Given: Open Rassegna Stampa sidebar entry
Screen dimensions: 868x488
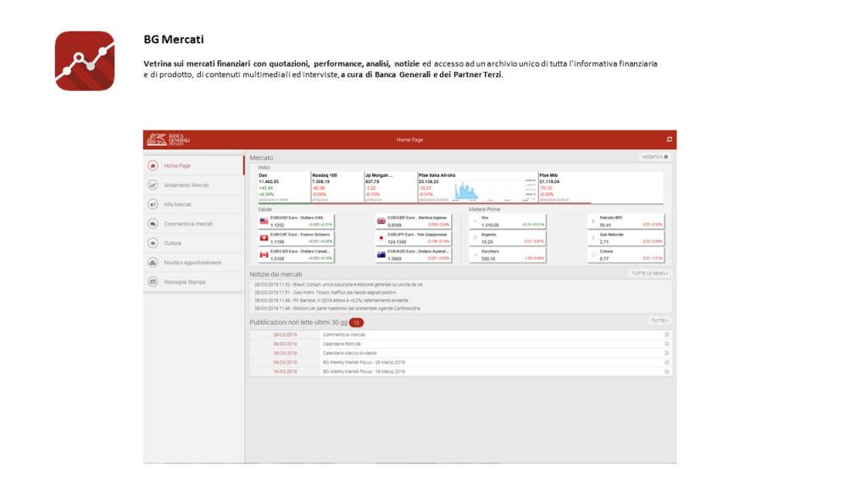Looking at the screenshot, I should 193,281.
